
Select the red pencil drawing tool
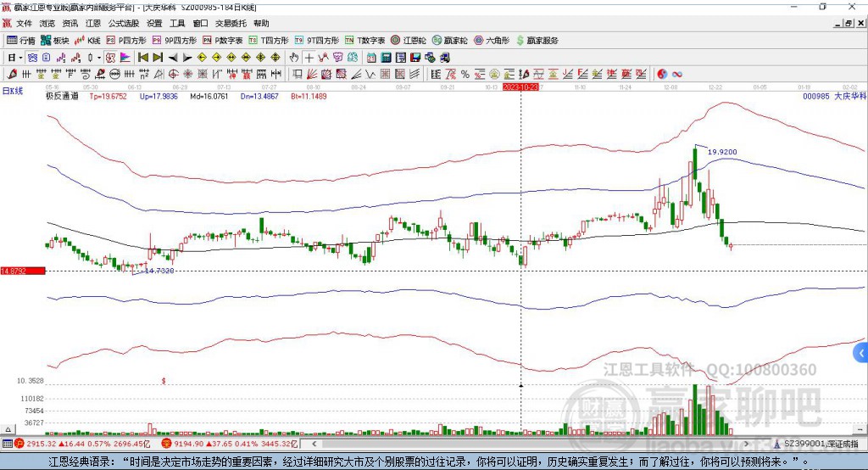click(12, 74)
